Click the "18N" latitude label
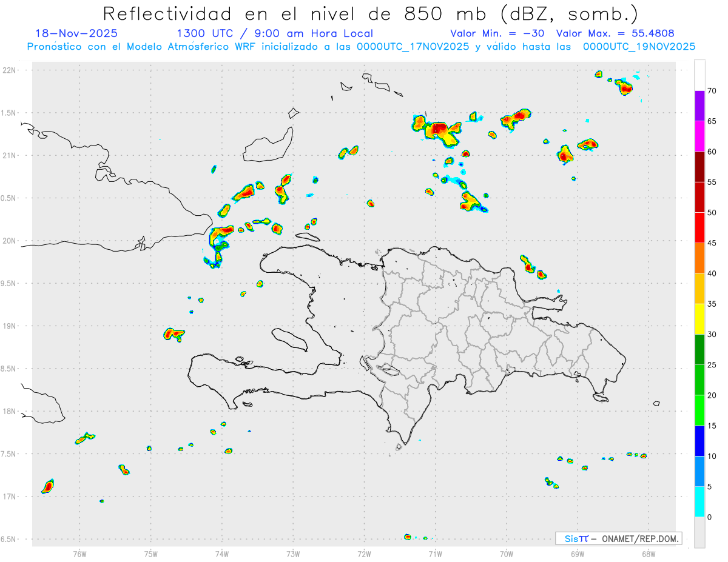Viewport: 728px width, 562px height. click(10, 412)
